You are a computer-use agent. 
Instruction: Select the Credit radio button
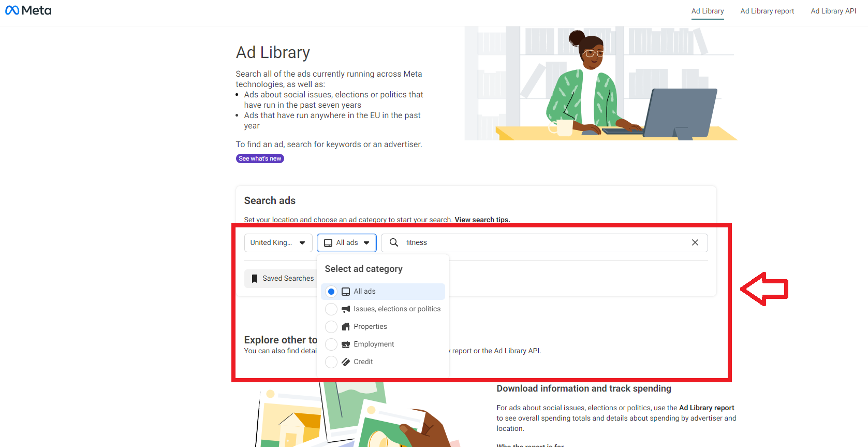331,362
